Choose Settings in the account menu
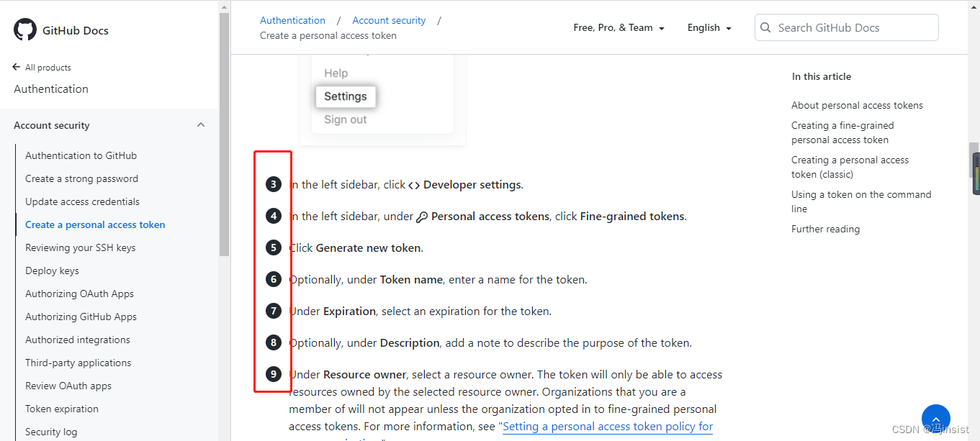 pos(345,96)
